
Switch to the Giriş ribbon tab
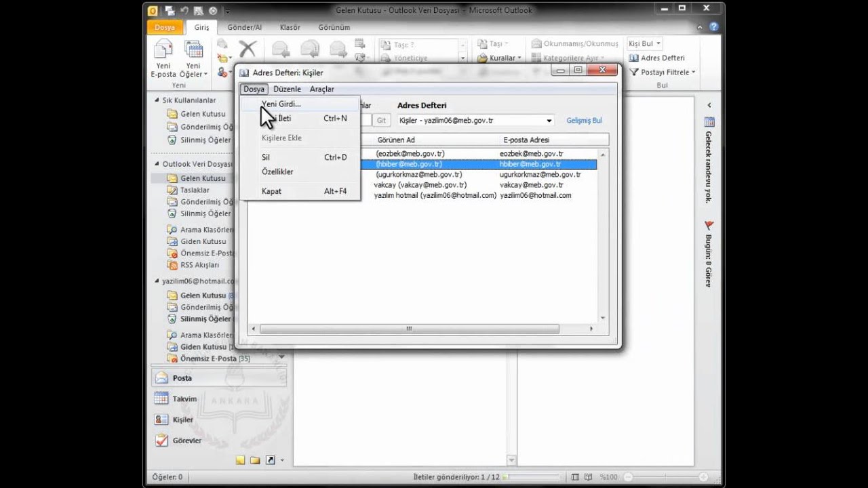[202, 28]
